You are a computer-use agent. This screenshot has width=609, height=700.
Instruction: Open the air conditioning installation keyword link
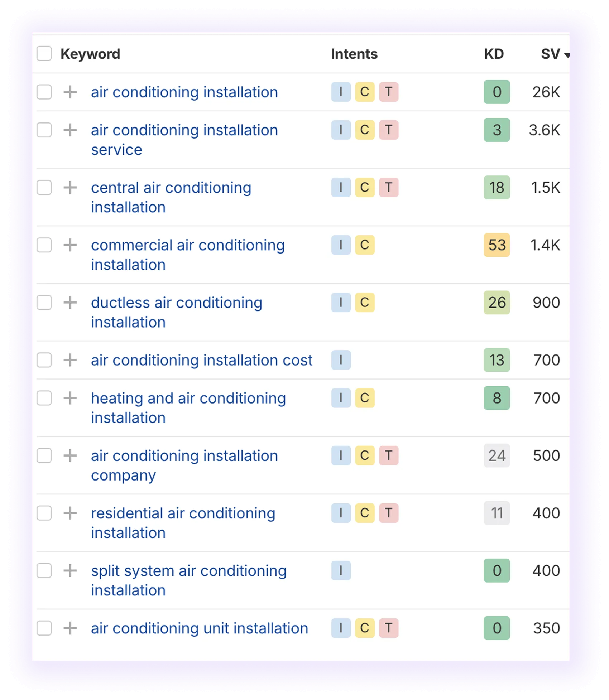point(184,92)
